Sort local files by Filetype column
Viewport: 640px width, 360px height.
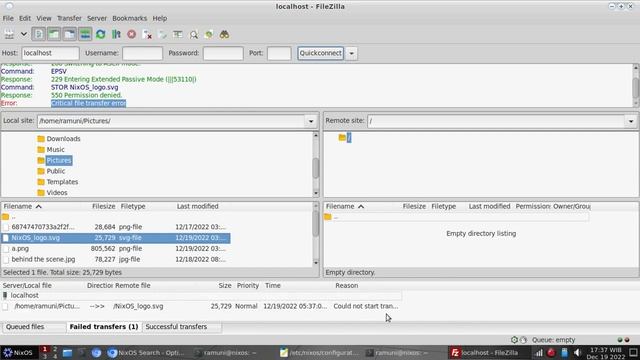[x=133, y=207]
